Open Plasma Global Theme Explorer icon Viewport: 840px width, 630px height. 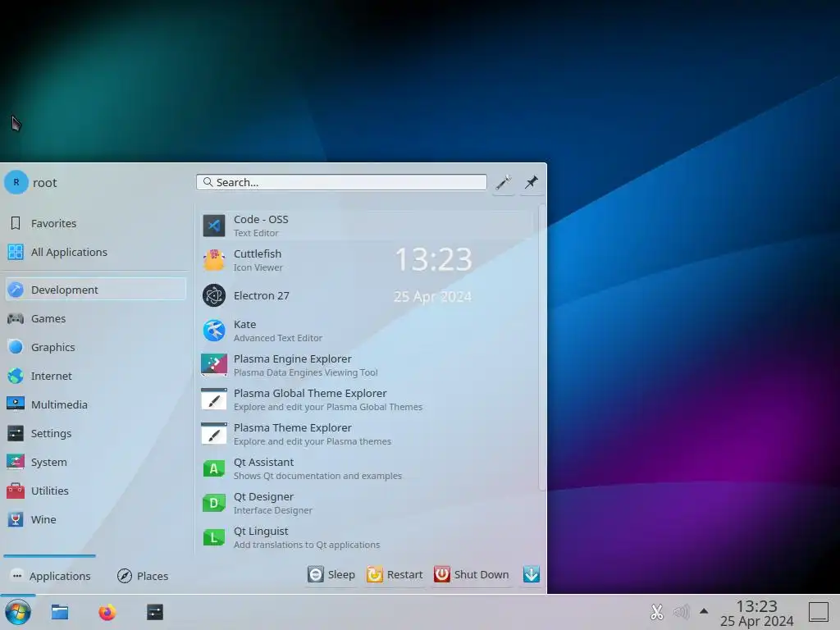point(214,399)
